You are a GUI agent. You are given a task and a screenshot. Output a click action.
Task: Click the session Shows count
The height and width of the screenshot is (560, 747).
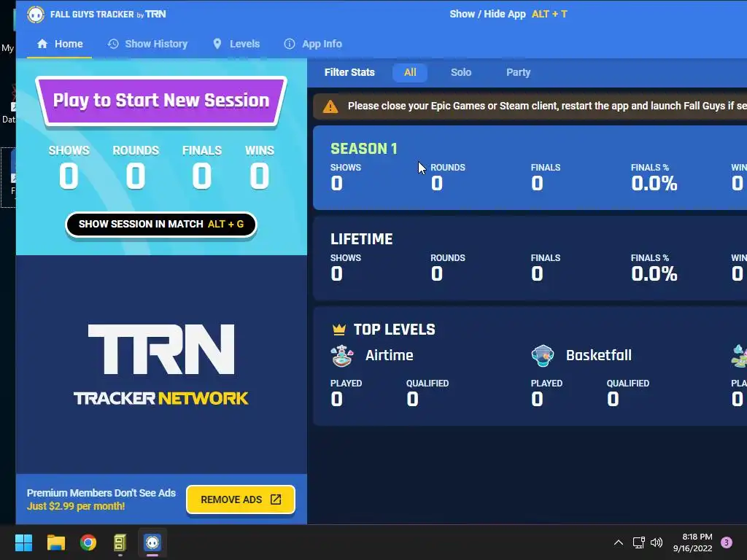point(69,176)
